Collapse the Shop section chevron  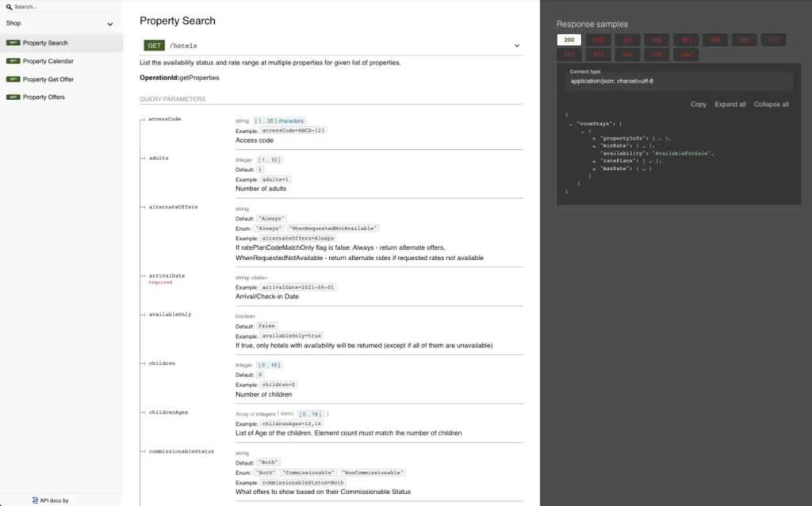110,25
